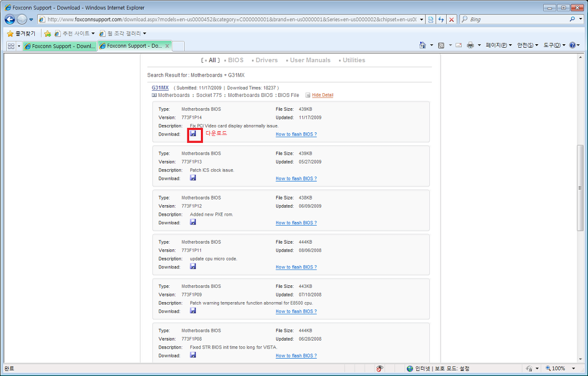Viewport: 588px width, 376px height.
Task: Download BIOS version 773F1P09 floppy icon
Action: [x=193, y=311]
